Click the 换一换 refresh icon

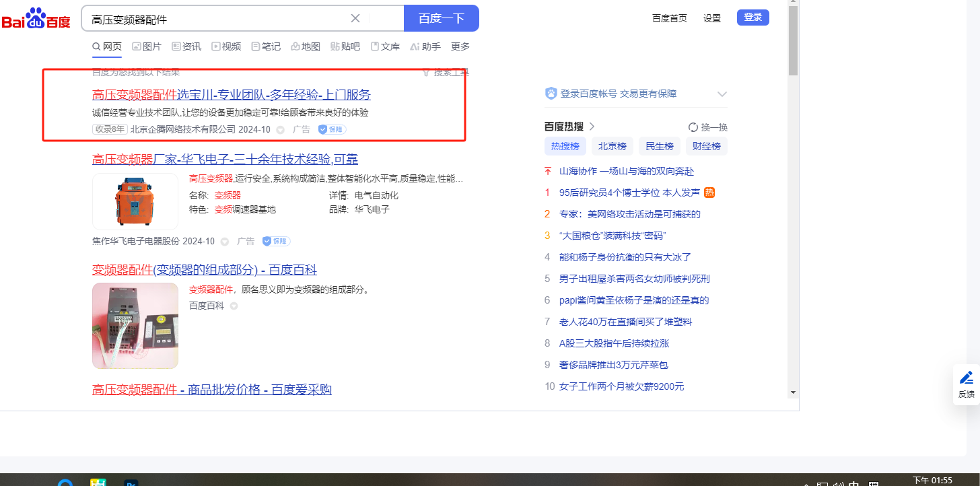[693, 127]
